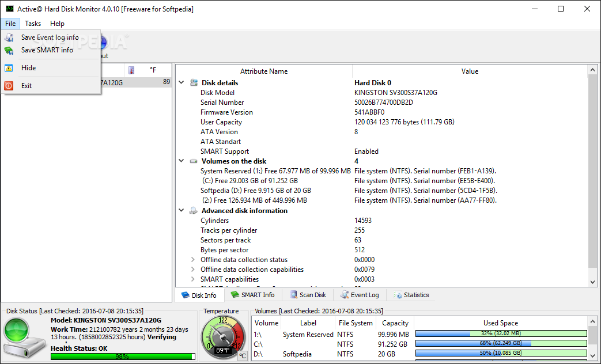The image size is (601, 364).
Task: Expand Offline data collection status row
Action: pyautogui.click(x=193, y=259)
